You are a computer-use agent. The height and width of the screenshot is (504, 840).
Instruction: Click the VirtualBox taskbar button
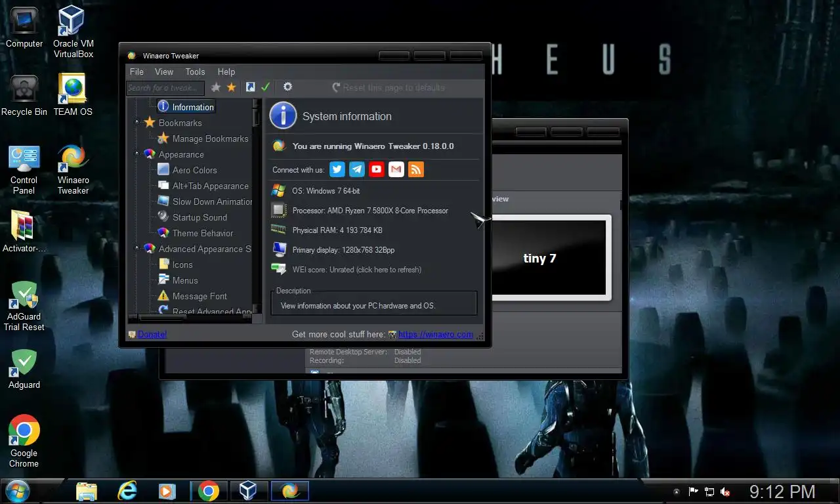click(249, 491)
